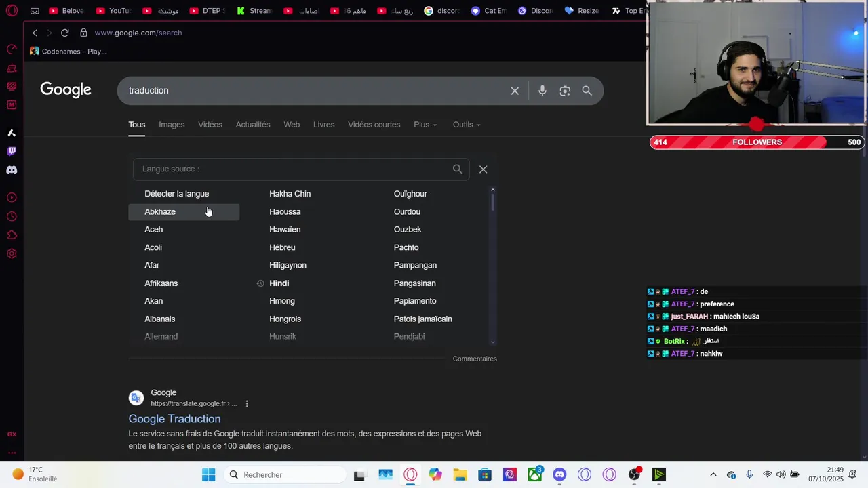Screen dimensions: 868x488
Task: Click the GX icon at sidebar bottom
Action: point(12,434)
